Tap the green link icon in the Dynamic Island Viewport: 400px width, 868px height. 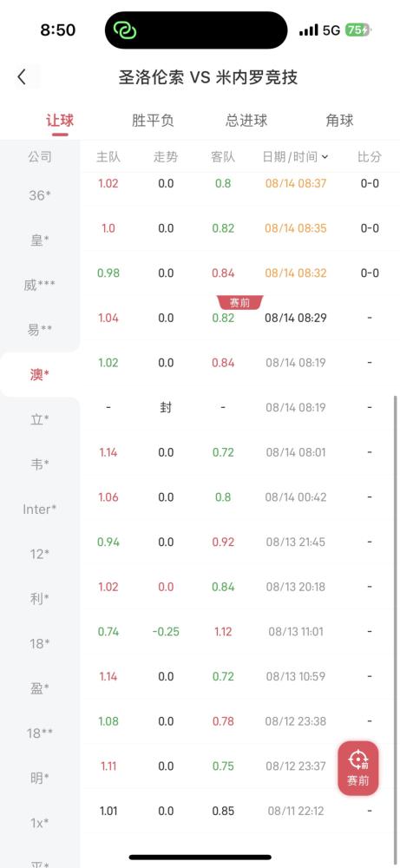point(125,30)
